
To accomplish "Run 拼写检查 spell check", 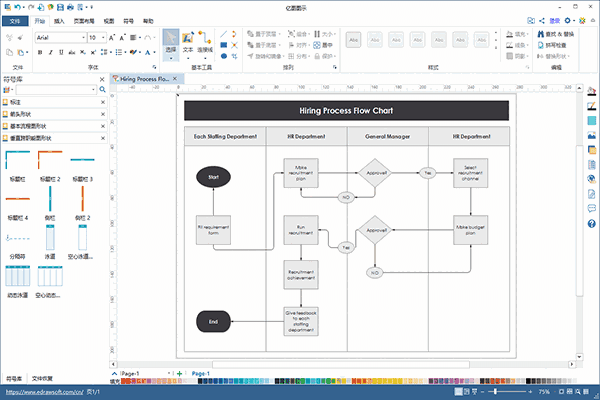I will [x=541, y=45].
